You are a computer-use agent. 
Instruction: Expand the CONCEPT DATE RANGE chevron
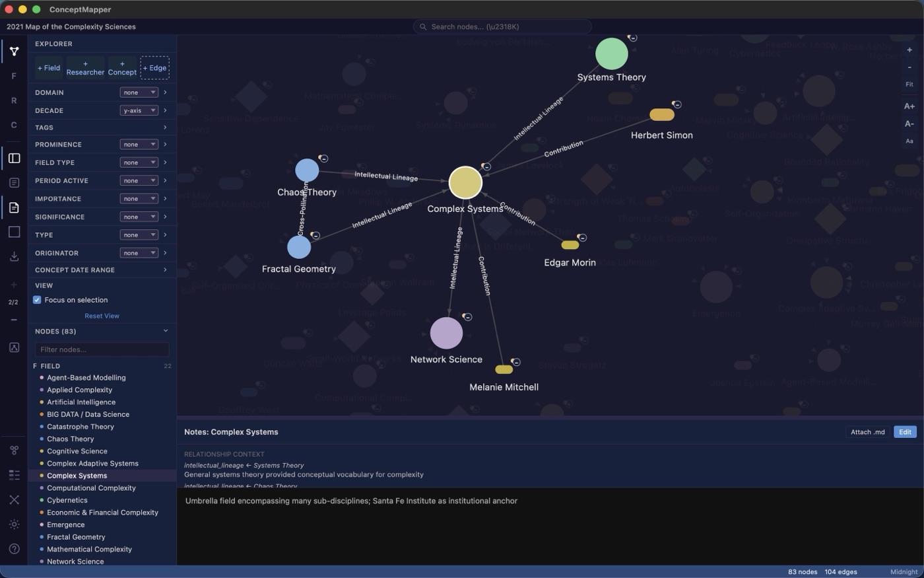(x=165, y=270)
